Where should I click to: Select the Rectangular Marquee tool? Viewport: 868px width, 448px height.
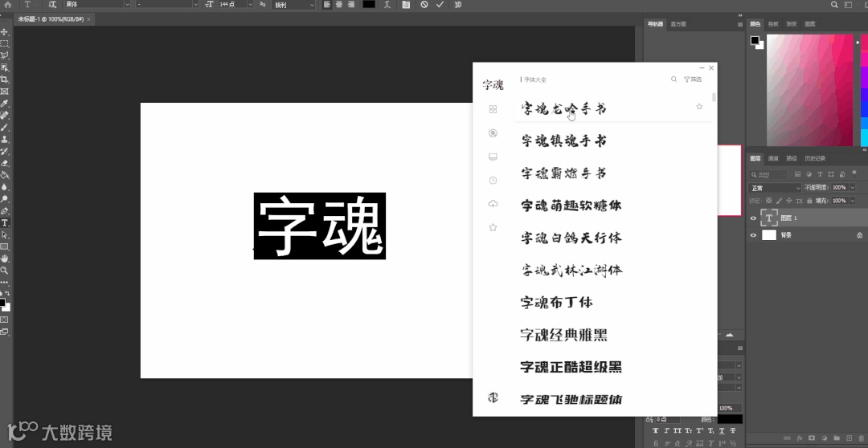click(5, 43)
